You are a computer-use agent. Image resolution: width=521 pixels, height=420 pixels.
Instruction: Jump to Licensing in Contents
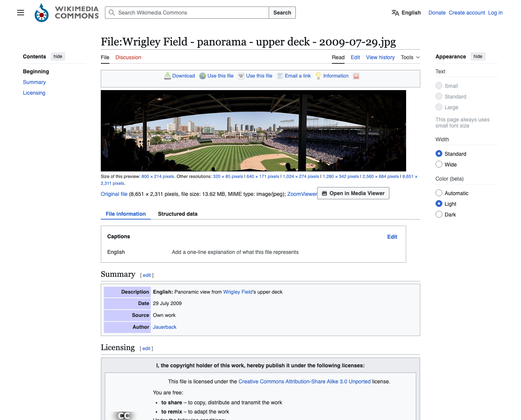[34, 93]
